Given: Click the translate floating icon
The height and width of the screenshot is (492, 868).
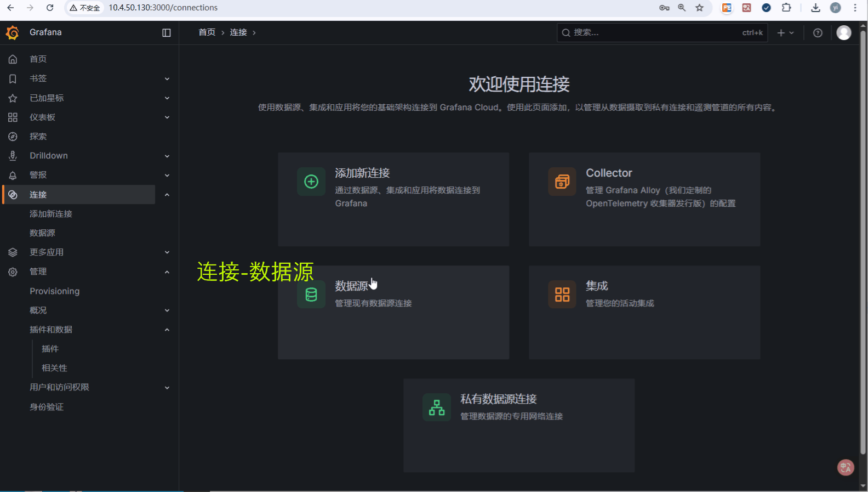Looking at the screenshot, I should point(846,467).
